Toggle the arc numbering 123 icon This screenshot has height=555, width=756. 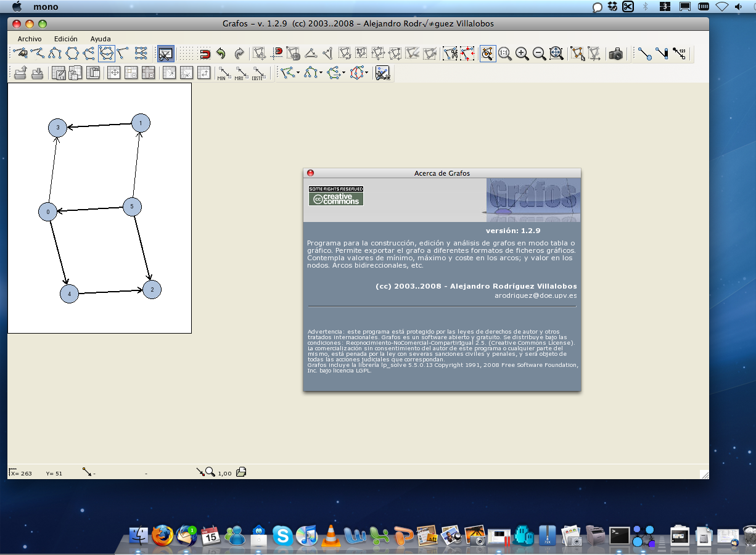point(680,54)
